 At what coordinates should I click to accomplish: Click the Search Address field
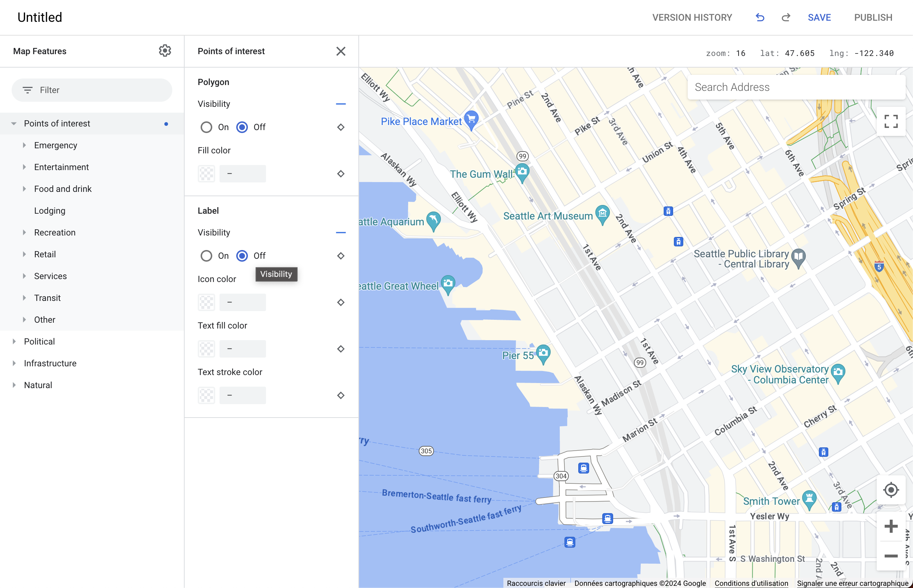tap(796, 88)
